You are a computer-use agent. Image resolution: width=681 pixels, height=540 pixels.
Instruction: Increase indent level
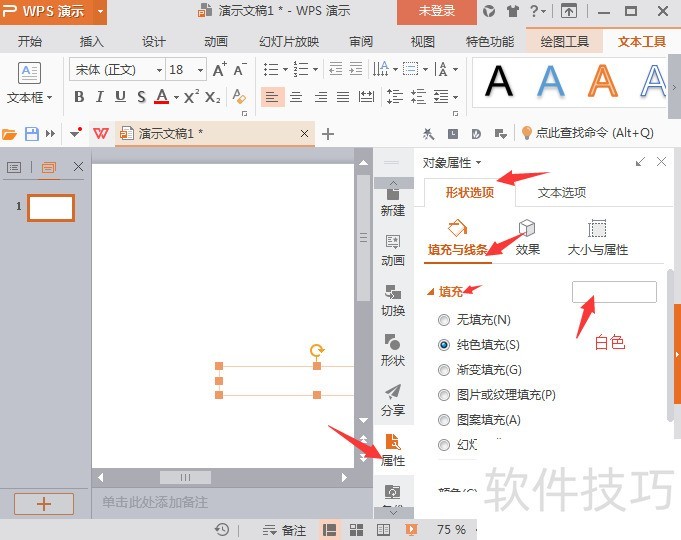click(356, 69)
